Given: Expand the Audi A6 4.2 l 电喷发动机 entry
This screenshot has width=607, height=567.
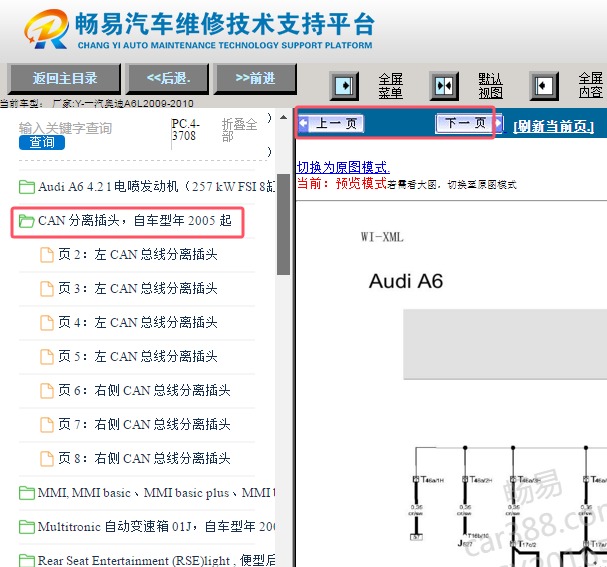Looking at the screenshot, I should 156,187.
